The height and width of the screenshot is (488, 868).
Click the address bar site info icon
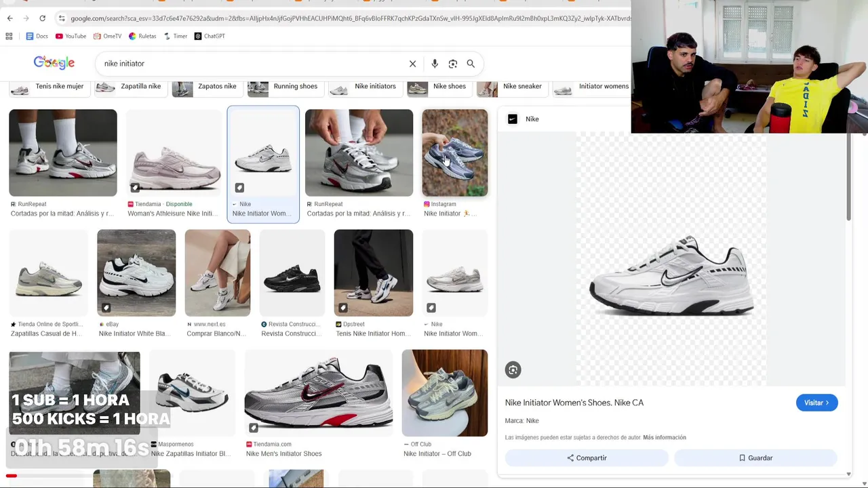61,18
